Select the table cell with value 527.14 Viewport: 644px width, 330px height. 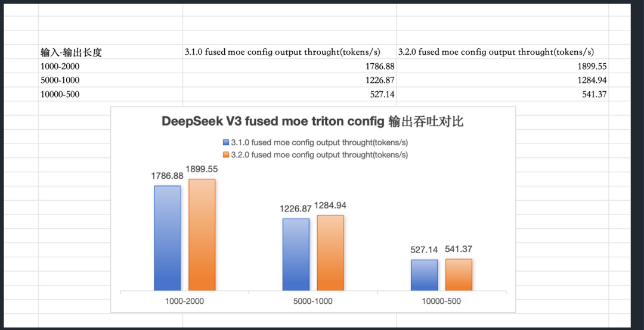point(290,94)
